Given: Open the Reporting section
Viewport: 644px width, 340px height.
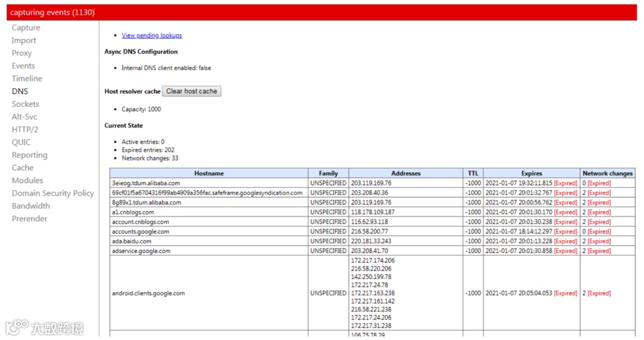Looking at the screenshot, I should point(30,155).
